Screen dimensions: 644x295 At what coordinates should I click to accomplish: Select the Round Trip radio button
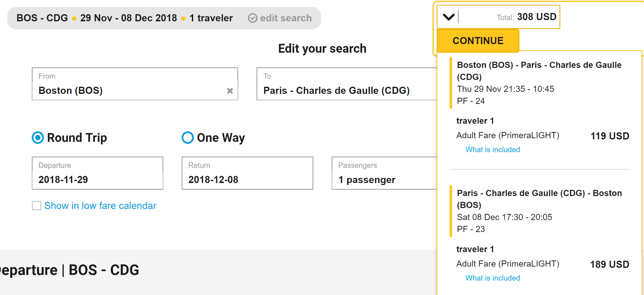[38, 138]
